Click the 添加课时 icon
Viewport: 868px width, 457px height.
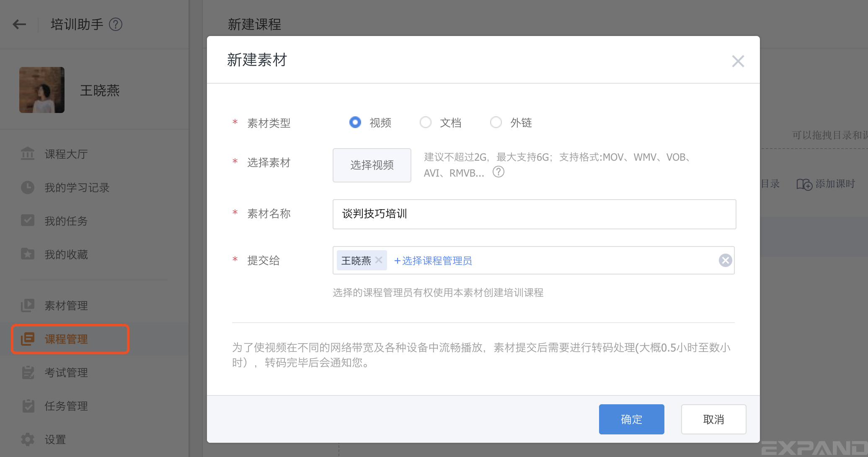point(804,184)
